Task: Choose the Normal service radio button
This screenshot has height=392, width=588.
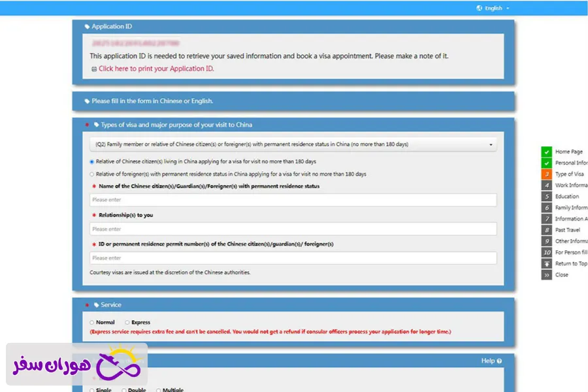Action: click(x=91, y=322)
